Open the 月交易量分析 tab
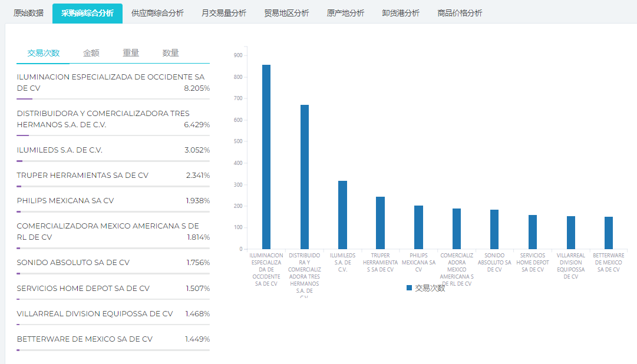The height and width of the screenshot is (364, 637). point(223,13)
